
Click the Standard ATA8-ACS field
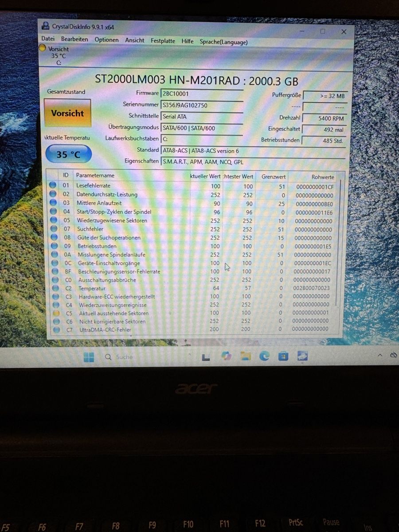tap(253, 151)
